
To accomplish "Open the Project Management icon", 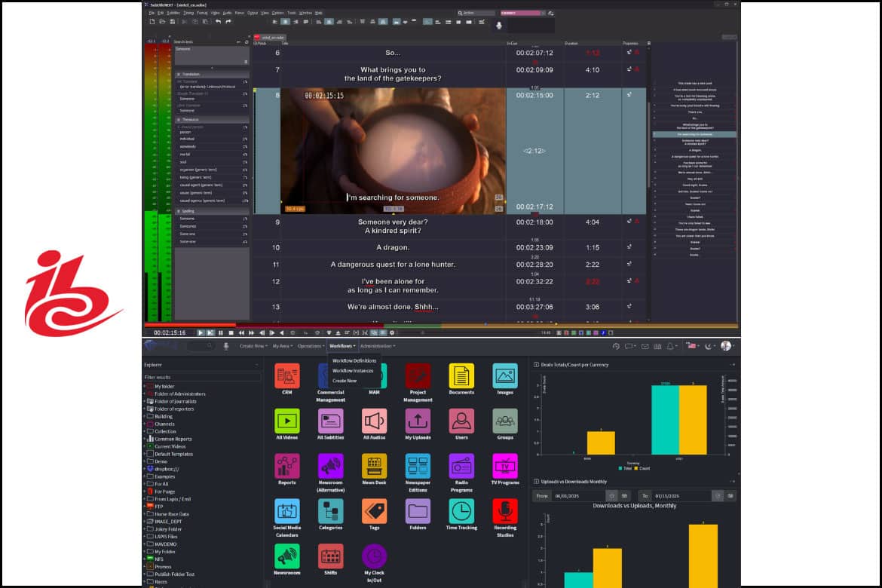I will click(x=418, y=375).
